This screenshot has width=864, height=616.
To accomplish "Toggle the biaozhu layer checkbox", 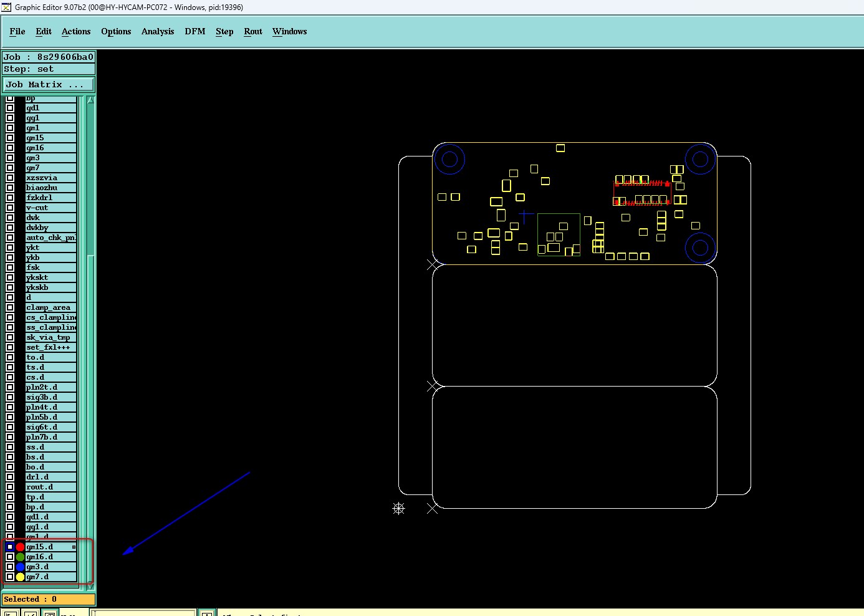I will pos(10,188).
